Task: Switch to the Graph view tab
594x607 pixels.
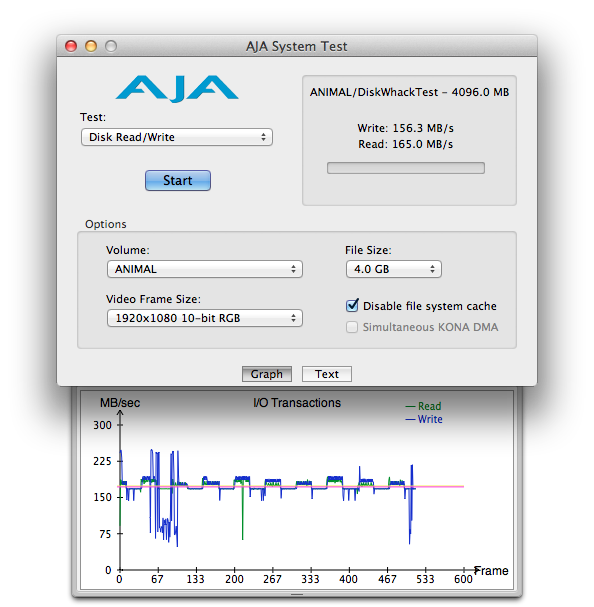Action: 267,374
